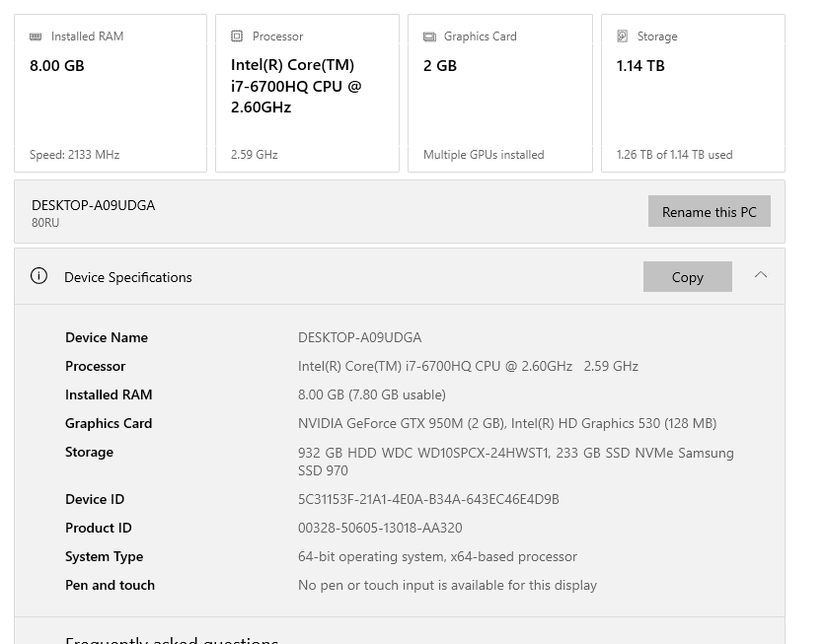This screenshot has height=644, width=826.
Task: Click the Processor row label in specifications
Action: click(x=96, y=366)
